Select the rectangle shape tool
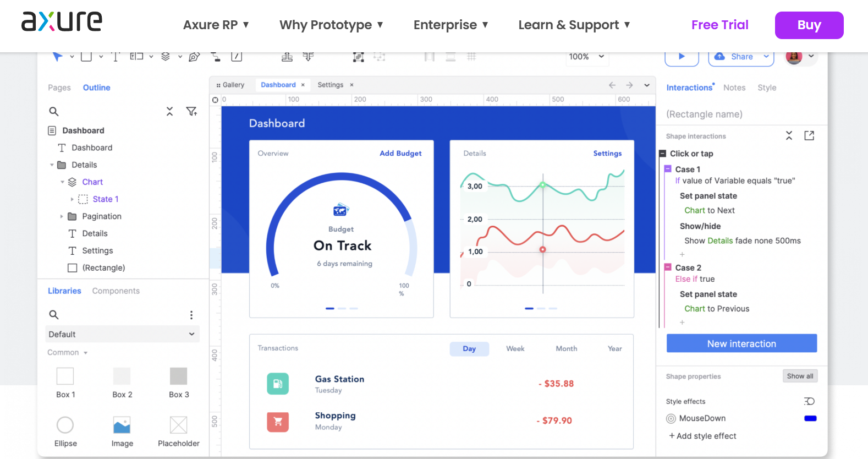 point(86,56)
